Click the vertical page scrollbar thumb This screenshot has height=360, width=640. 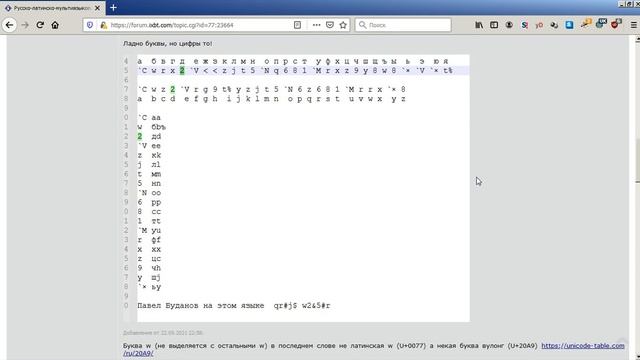[x=638, y=161]
